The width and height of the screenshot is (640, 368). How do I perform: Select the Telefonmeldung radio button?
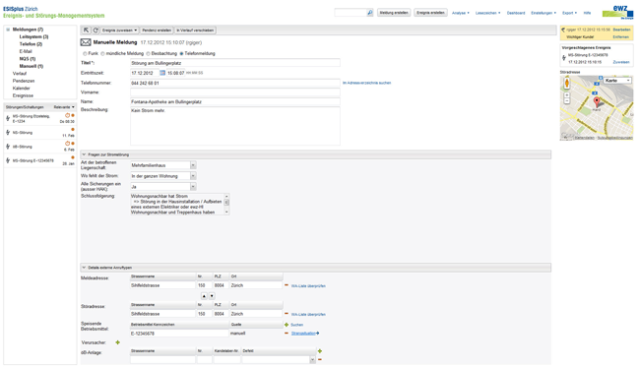[x=181, y=53]
